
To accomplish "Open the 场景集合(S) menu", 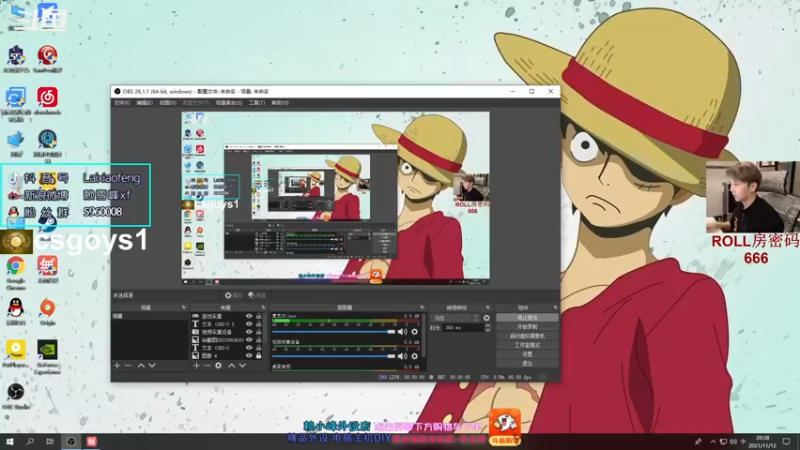I will 229,103.
